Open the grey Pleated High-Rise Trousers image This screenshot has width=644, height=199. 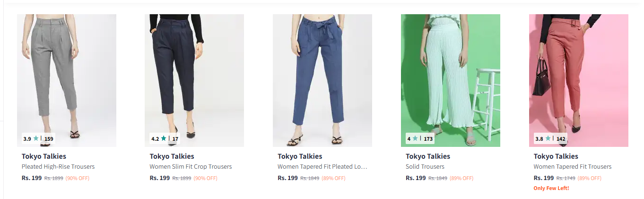pyautogui.click(x=67, y=76)
